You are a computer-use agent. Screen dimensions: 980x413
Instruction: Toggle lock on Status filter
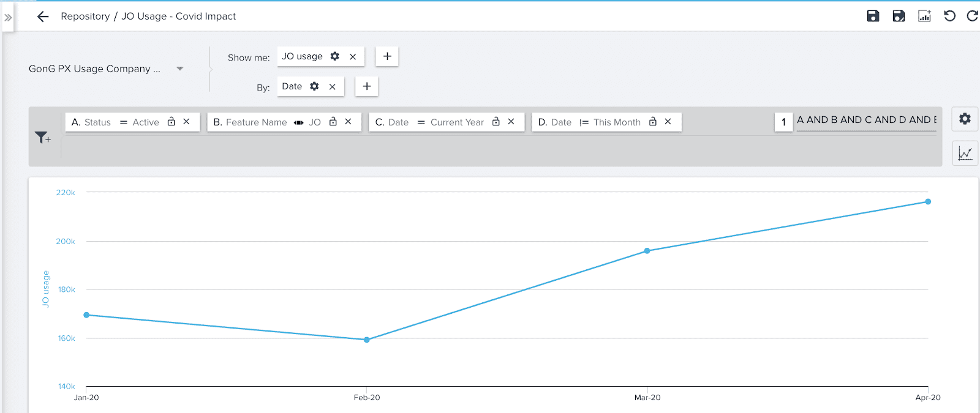tap(171, 122)
